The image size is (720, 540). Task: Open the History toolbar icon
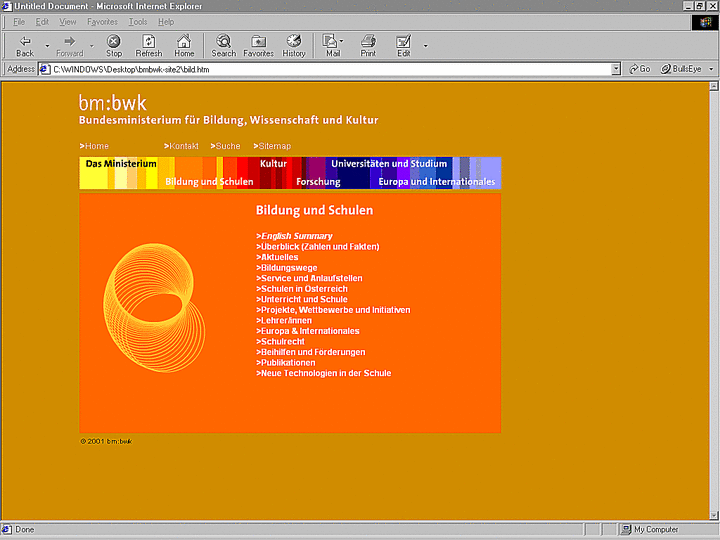[294, 46]
